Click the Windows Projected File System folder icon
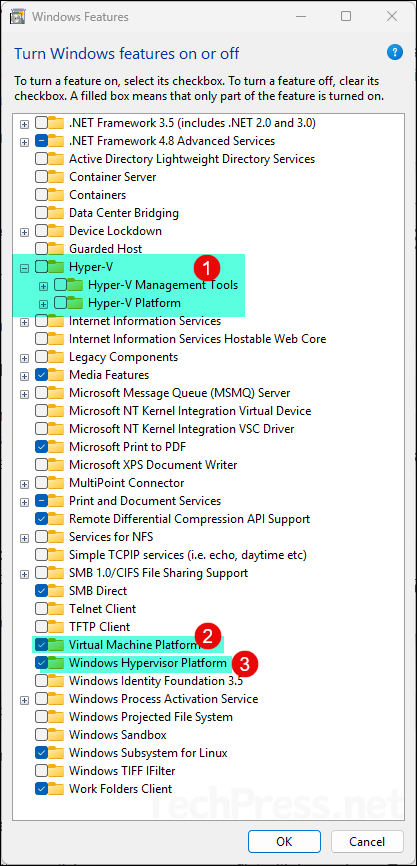The height and width of the screenshot is (866, 417). tap(56, 717)
